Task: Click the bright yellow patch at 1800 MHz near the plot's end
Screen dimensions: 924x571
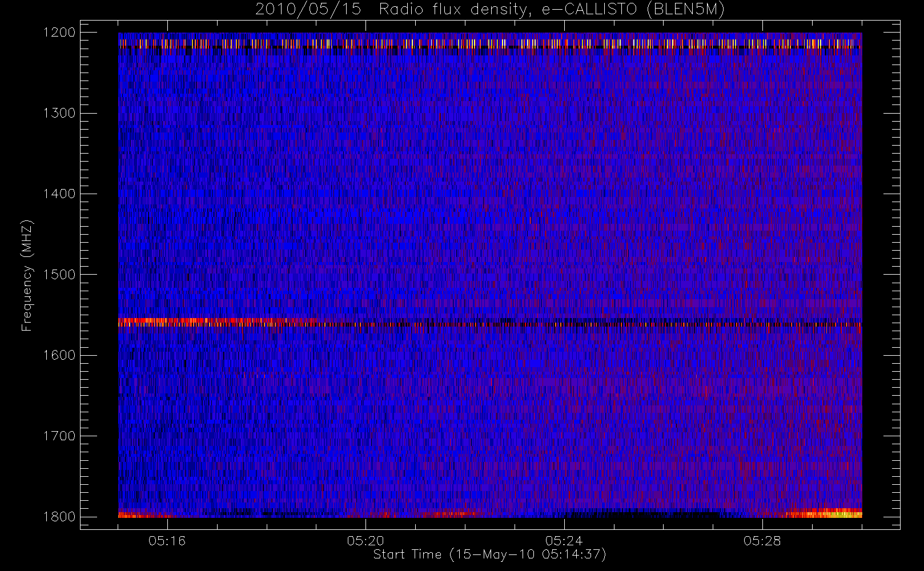Action: click(x=824, y=513)
